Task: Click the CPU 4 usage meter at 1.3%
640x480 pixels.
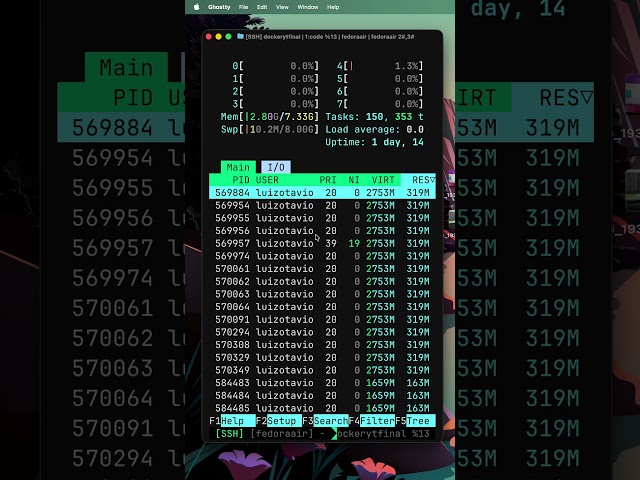Action: [380, 66]
